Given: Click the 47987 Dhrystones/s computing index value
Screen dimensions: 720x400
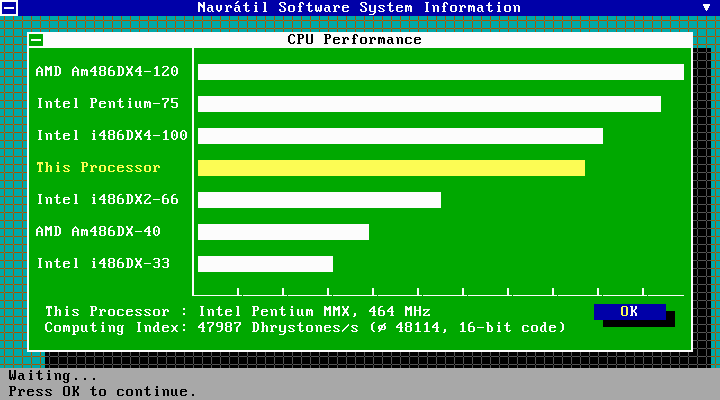Looking at the screenshot, I should point(278,327).
